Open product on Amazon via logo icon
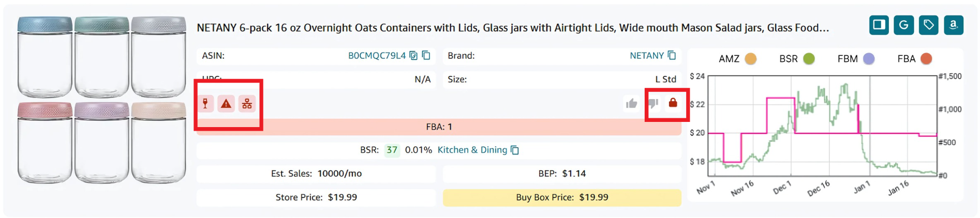This screenshot has width=980, height=218. (x=953, y=25)
